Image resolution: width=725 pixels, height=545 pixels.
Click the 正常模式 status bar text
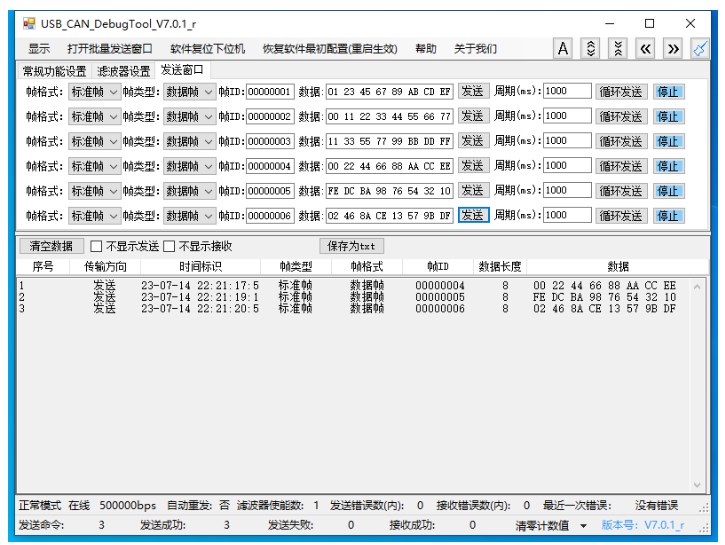[x=39, y=506]
